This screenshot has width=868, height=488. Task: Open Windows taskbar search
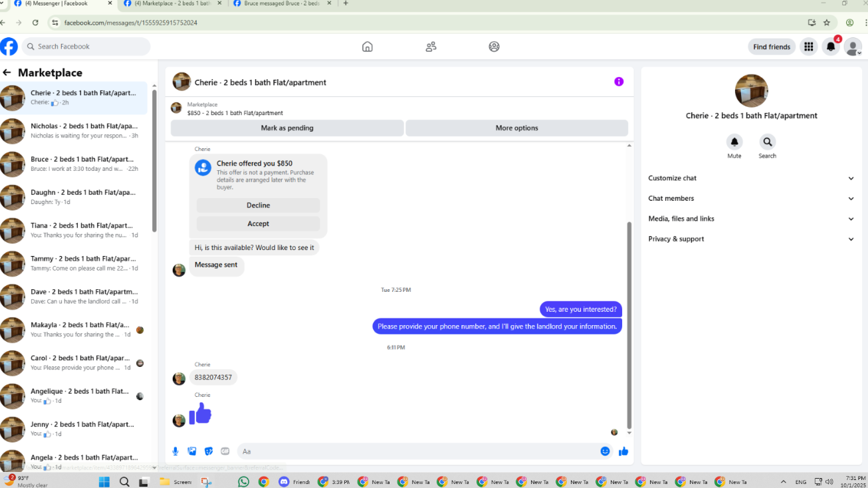[x=124, y=481]
